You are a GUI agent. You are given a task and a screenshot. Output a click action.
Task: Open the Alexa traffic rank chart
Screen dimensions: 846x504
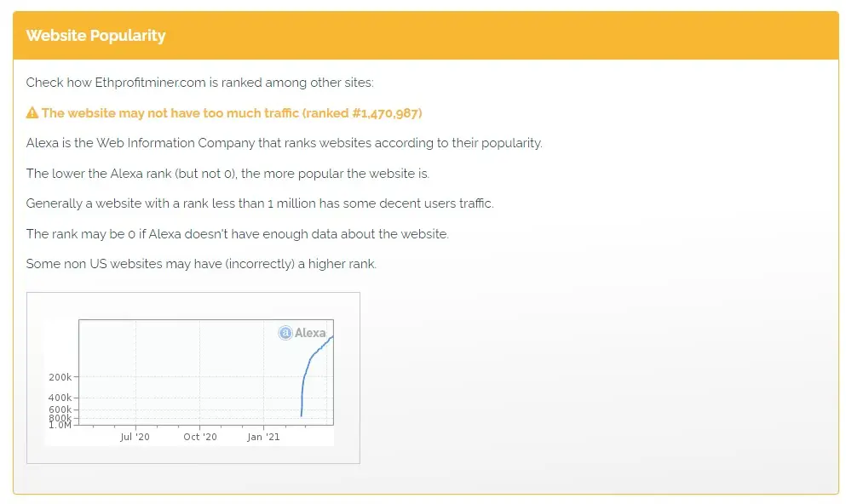193,378
